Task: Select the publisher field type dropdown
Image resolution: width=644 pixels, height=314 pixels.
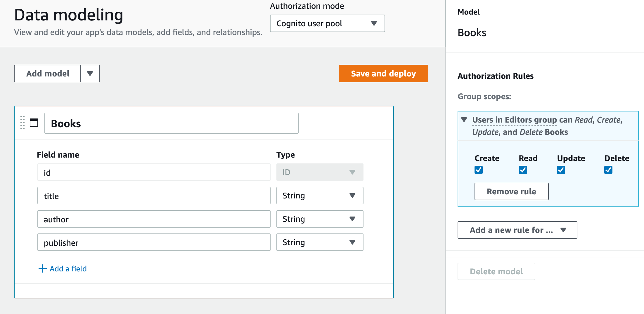Action: pos(320,242)
